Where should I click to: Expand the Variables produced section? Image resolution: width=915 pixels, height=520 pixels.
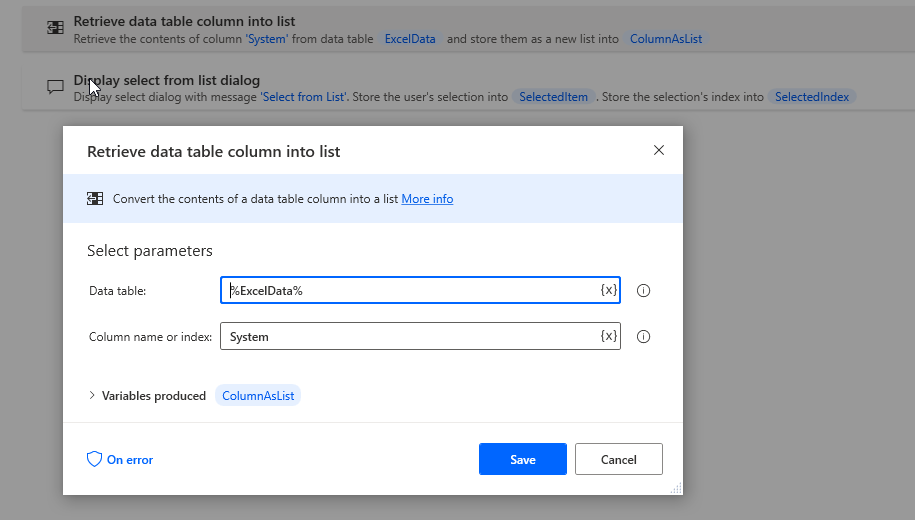click(92, 396)
